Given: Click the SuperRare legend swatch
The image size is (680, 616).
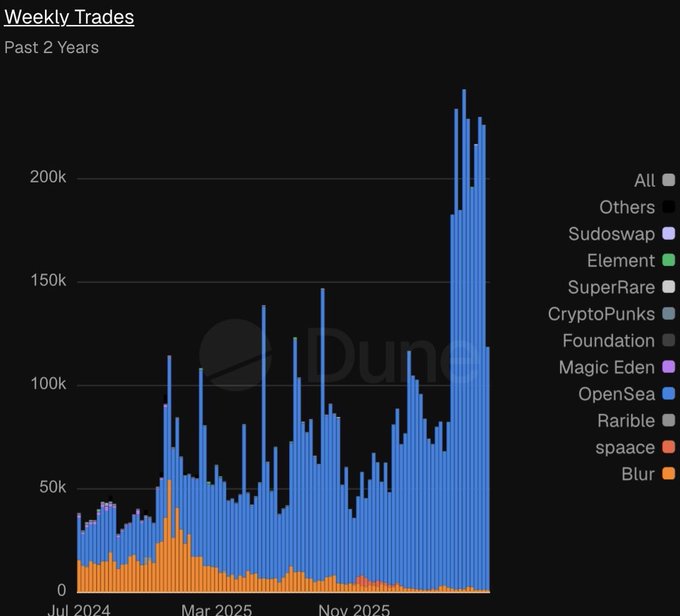Looking at the screenshot, I should click(669, 287).
